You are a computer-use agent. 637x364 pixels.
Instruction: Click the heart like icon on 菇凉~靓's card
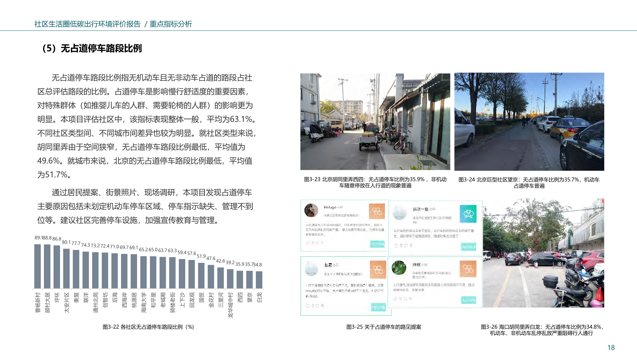coord(406,246)
